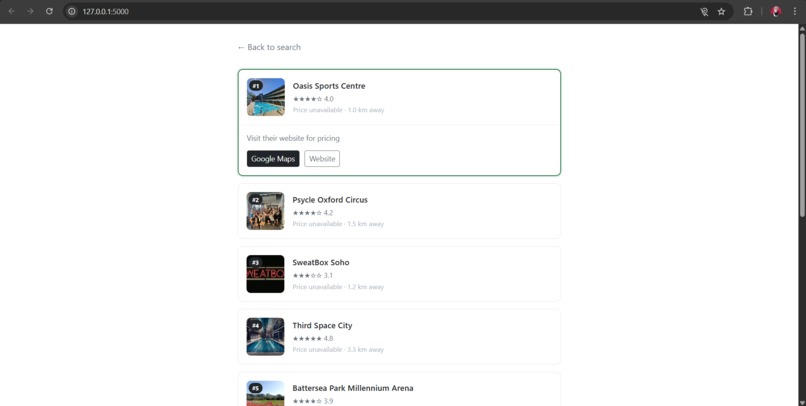Open Chrome three-dot menu

[x=795, y=11]
